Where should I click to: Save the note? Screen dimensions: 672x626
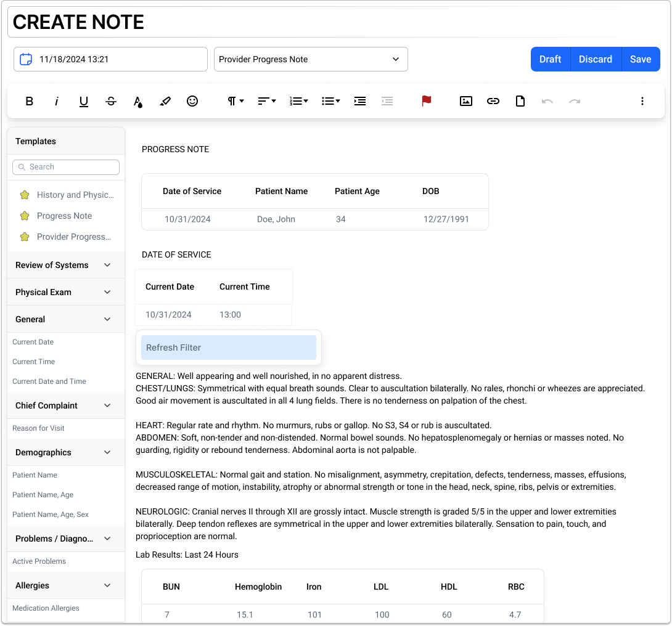click(x=641, y=59)
